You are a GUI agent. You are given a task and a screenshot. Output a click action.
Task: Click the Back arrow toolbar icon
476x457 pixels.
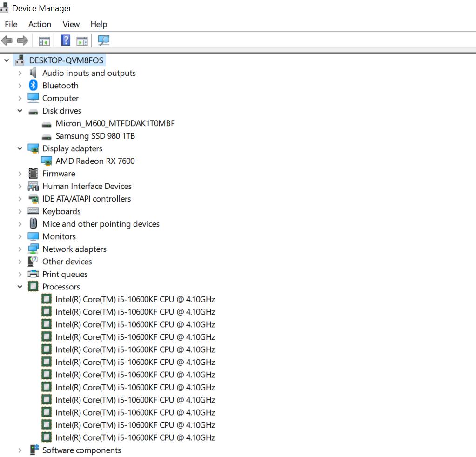7,40
